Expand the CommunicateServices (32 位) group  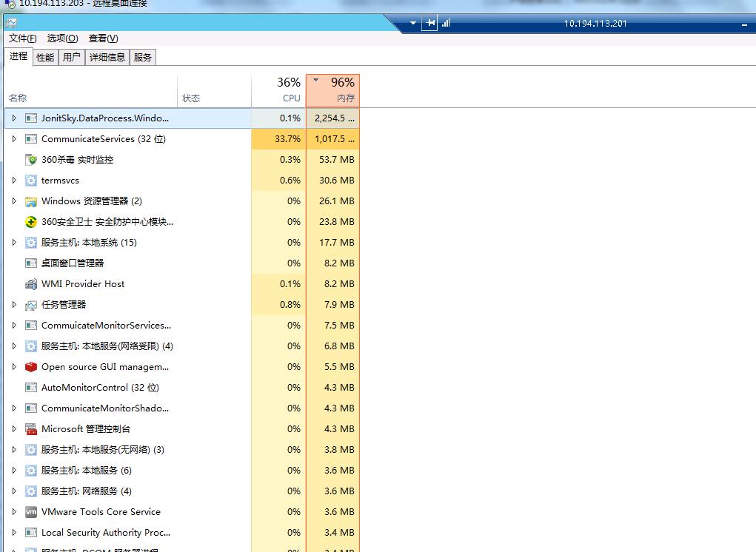[x=14, y=138]
